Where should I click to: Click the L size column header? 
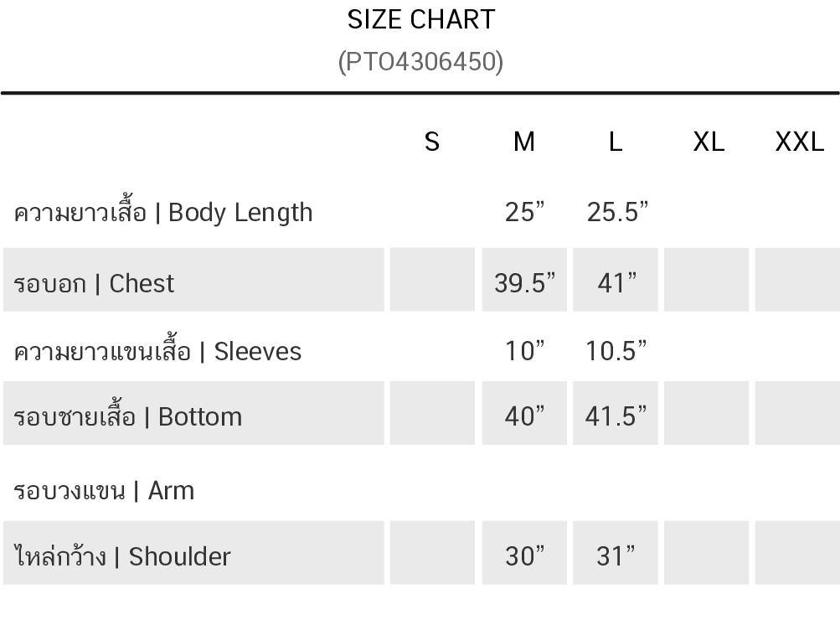[x=615, y=142]
